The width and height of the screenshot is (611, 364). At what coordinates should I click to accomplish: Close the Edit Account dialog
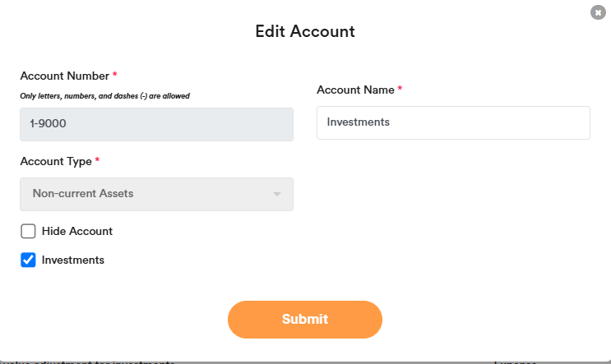click(597, 12)
